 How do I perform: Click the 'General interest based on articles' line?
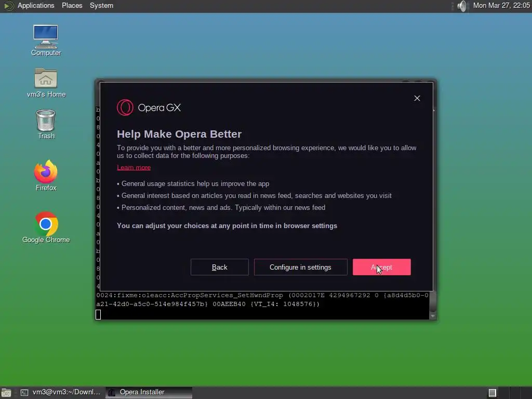pyautogui.click(x=255, y=195)
